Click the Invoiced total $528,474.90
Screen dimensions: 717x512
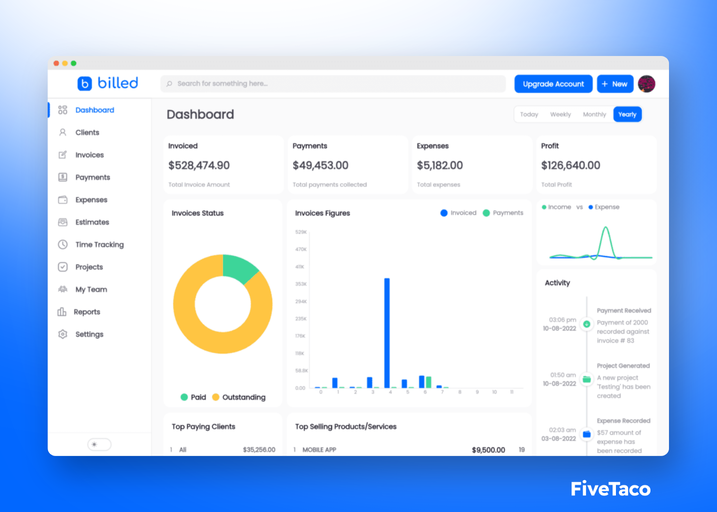coord(199,165)
